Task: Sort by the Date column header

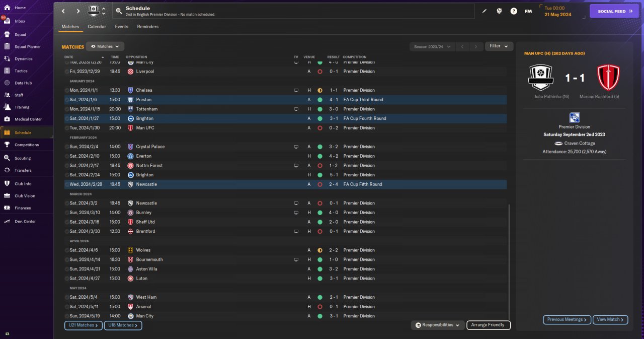Action: 68,57
